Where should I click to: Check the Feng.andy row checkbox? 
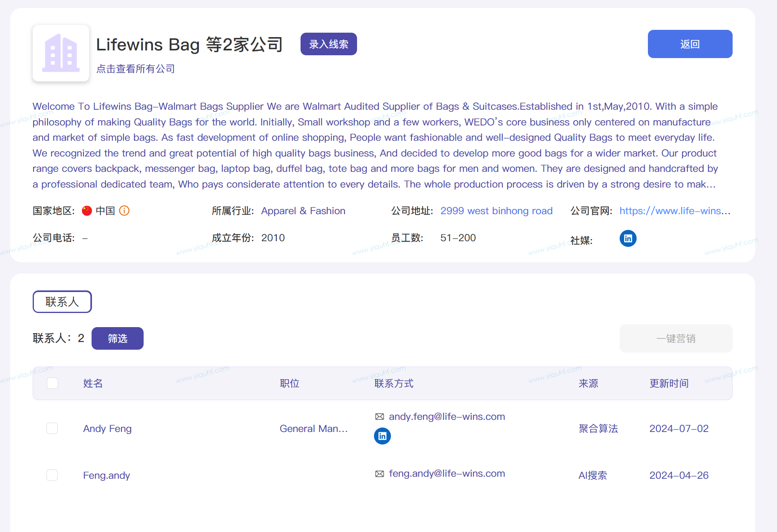52,475
